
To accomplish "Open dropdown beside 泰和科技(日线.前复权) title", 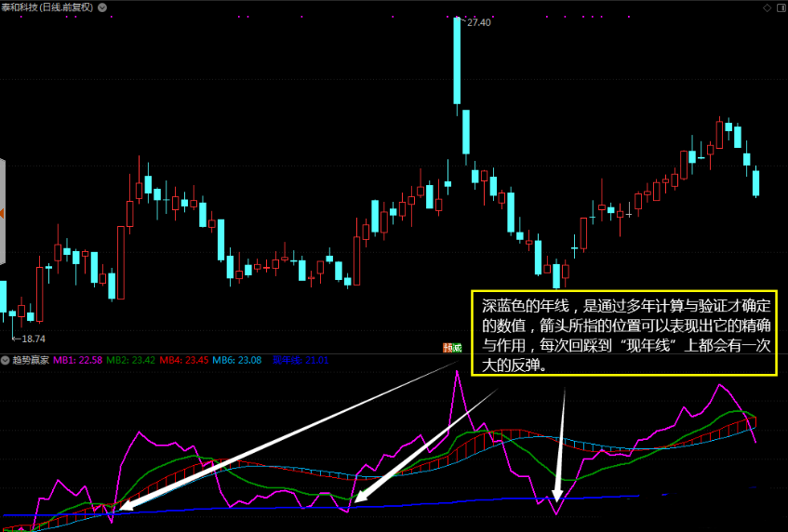I will click(x=102, y=7).
